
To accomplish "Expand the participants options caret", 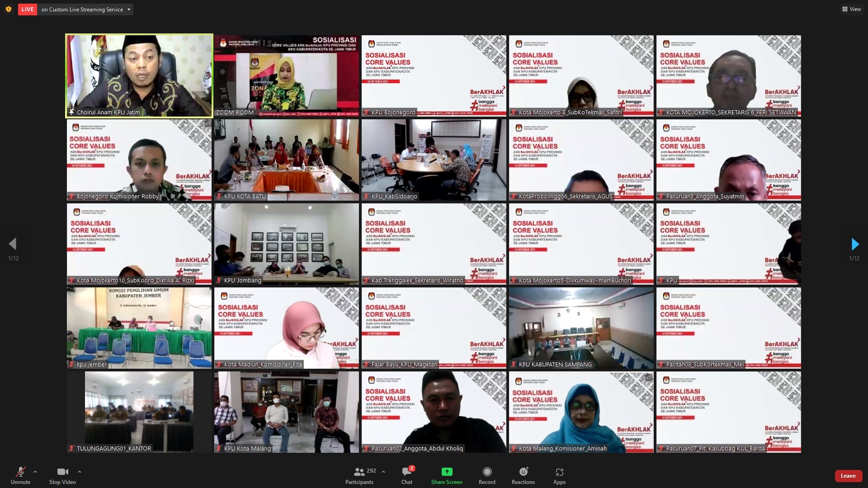I will [x=383, y=472].
